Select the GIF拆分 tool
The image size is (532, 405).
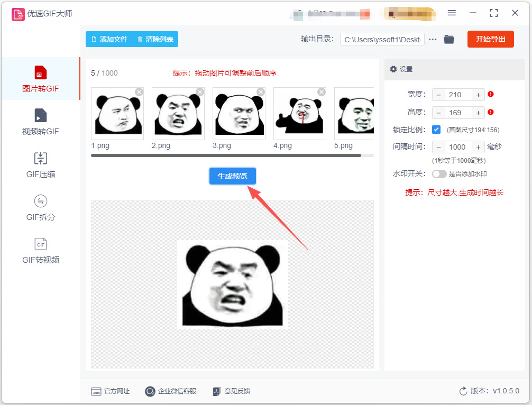[x=40, y=208]
